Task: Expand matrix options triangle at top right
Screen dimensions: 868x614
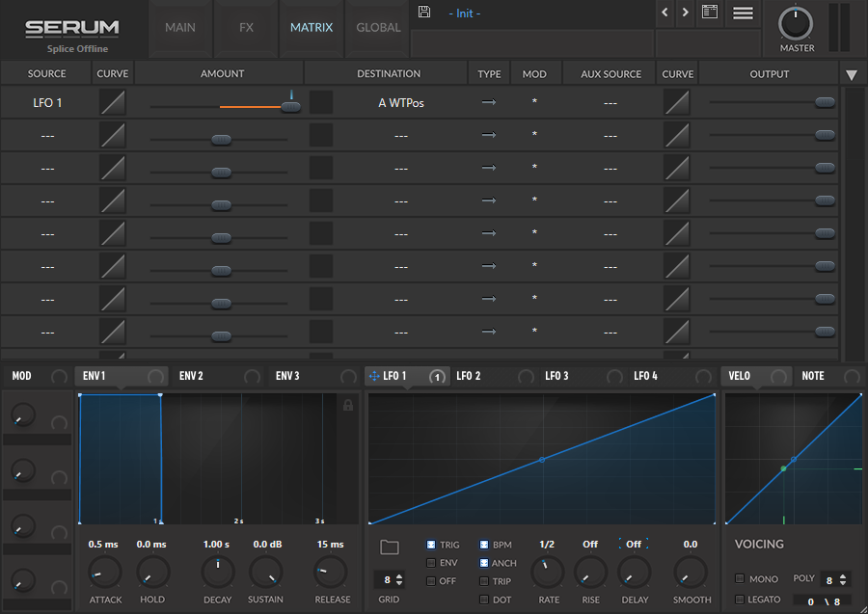Action: pyautogui.click(x=852, y=75)
